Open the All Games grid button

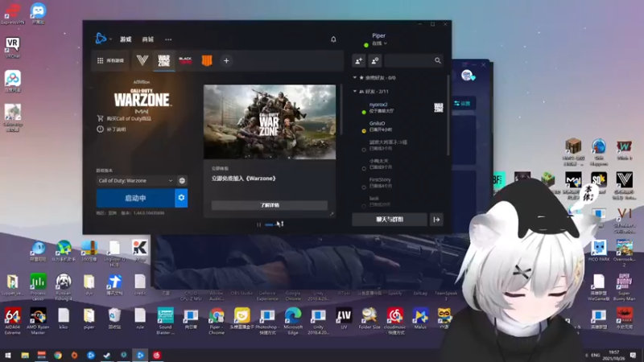pyautogui.click(x=110, y=61)
